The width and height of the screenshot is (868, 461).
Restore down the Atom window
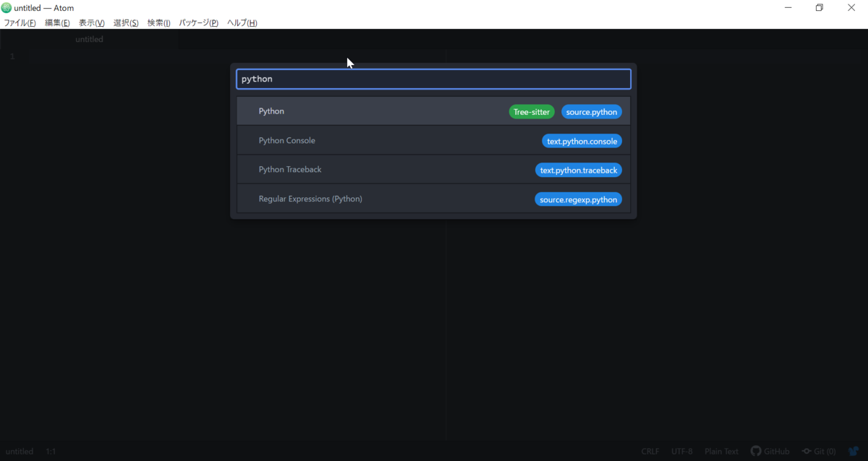point(820,8)
